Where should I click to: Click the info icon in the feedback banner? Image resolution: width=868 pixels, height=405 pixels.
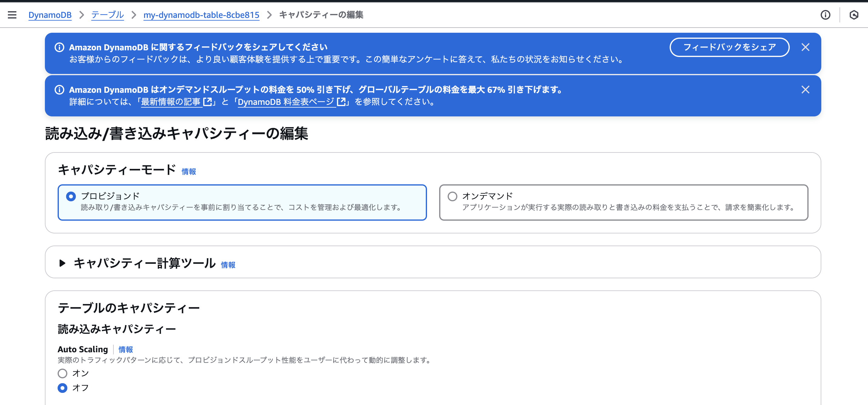click(x=60, y=47)
